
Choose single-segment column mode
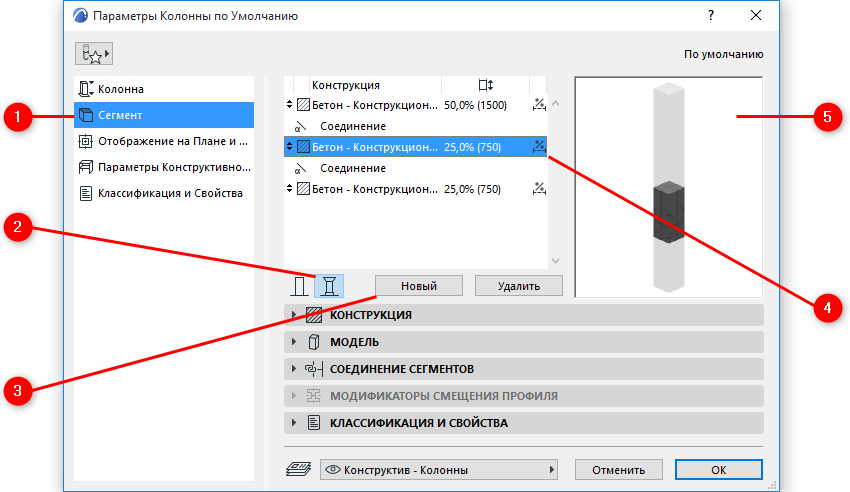(x=299, y=286)
